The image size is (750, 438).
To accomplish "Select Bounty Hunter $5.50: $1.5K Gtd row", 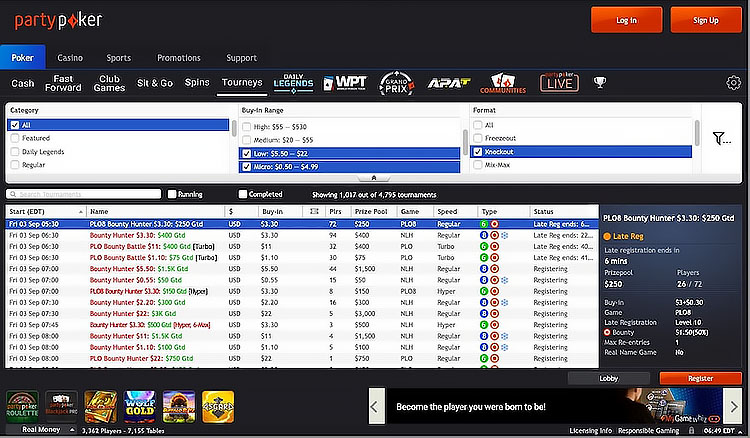I will point(301,269).
